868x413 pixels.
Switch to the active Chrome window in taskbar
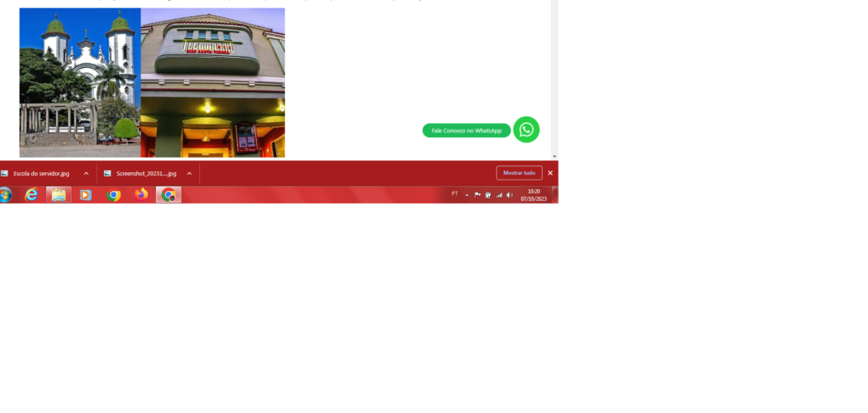pos(169,195)
